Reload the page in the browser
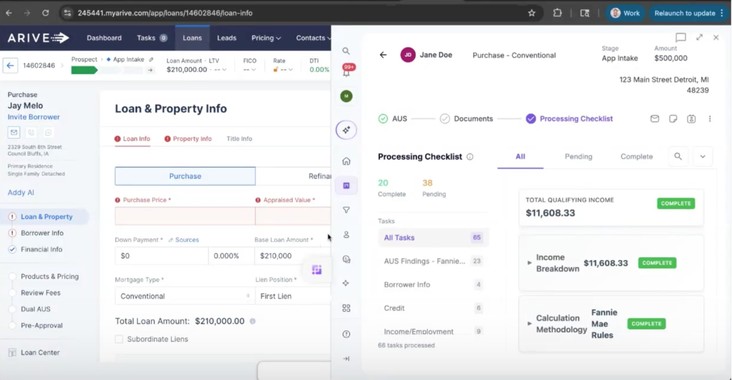 45,13
